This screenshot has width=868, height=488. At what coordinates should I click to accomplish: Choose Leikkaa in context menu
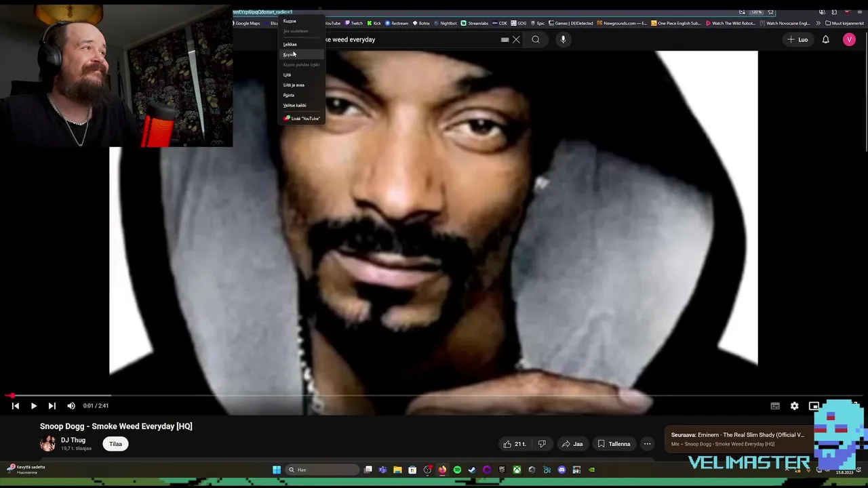[302, 44]
